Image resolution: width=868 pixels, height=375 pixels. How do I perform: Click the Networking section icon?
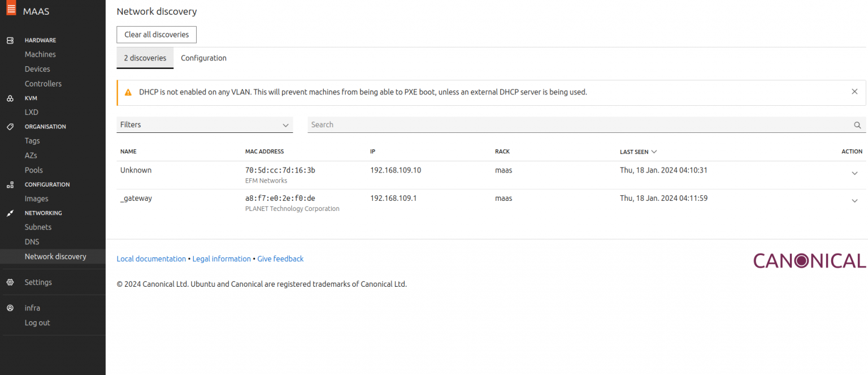tap(10, 214)
